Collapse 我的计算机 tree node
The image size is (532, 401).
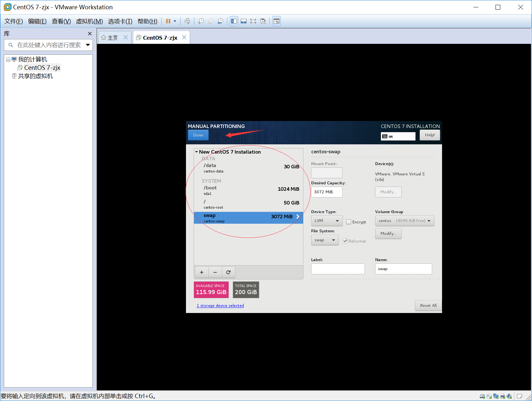pyautogui.click(x=8, y=60)
